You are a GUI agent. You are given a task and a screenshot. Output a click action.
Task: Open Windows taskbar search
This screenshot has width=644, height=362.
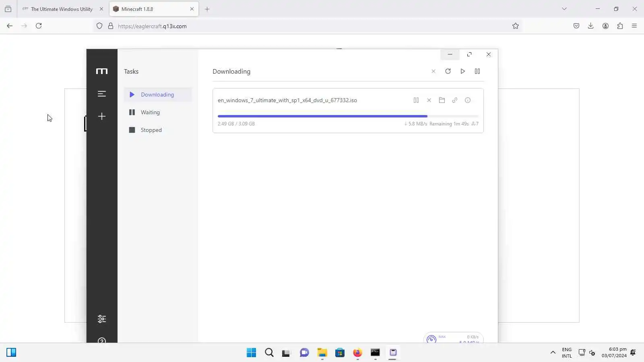pos(269,353)
